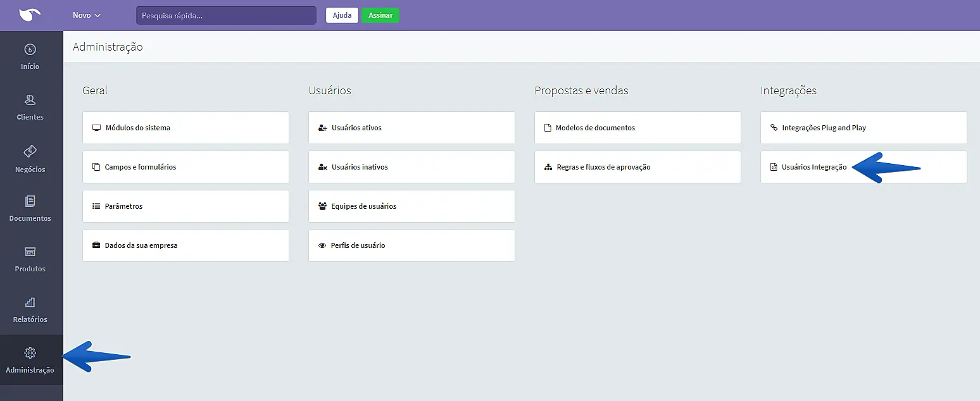Select the Documentos sidebar icon
Image resolution: width=980 pixels, height=401 pixels.
tap(30, 202)
